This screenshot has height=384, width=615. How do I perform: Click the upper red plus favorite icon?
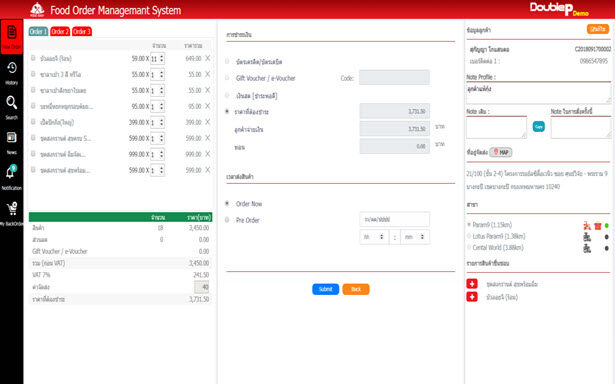(472, 284)
